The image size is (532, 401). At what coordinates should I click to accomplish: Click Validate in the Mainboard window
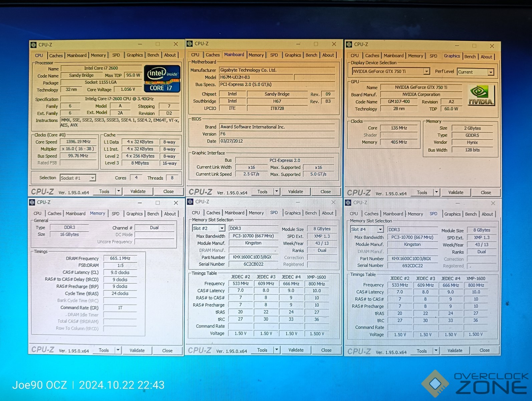pos(296,192)
